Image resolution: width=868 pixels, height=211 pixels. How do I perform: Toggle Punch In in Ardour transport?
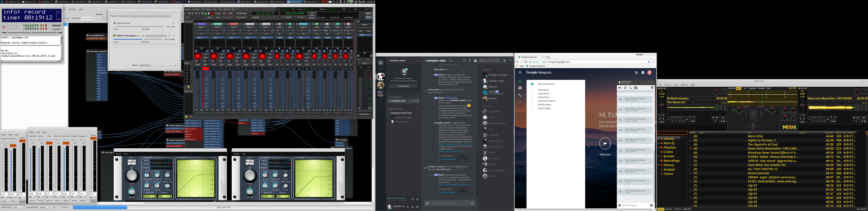(x=224, y=14)
